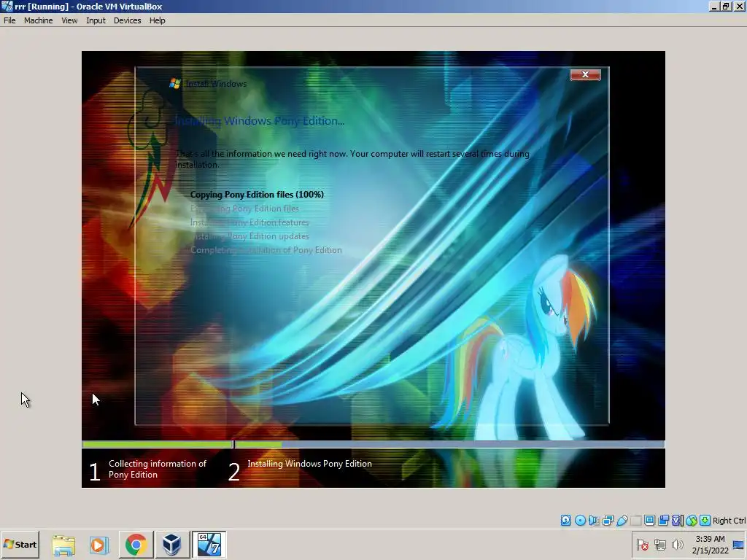Open the volume speaker tray icon
Image resolution: width=747 pixels, height=560 pixels.
tap(677, 544)
